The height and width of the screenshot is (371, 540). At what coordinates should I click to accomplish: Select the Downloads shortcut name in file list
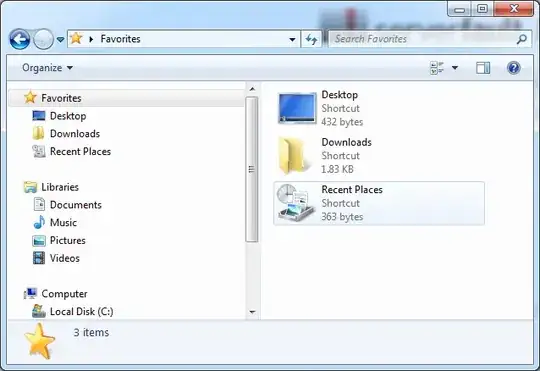[346, 142]
